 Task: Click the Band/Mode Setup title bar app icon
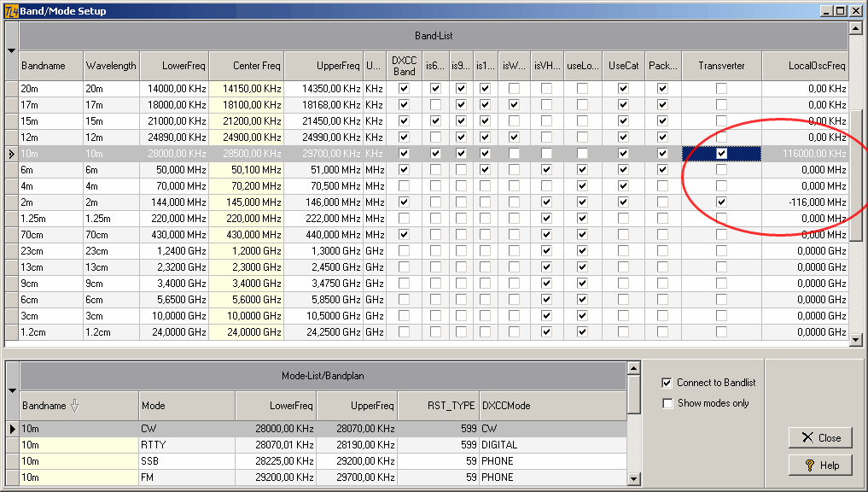pyautogui.click(x=11, y=10)
